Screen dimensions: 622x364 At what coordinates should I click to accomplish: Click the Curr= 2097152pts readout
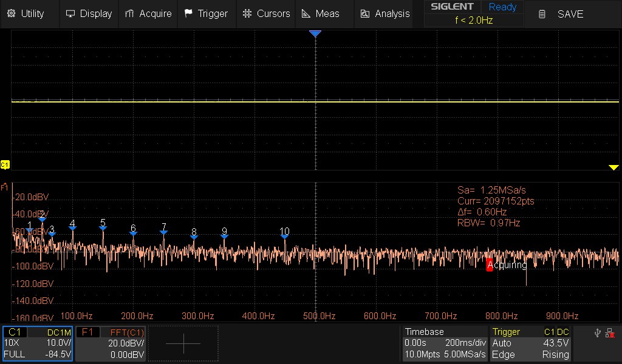tap(496, 201)
